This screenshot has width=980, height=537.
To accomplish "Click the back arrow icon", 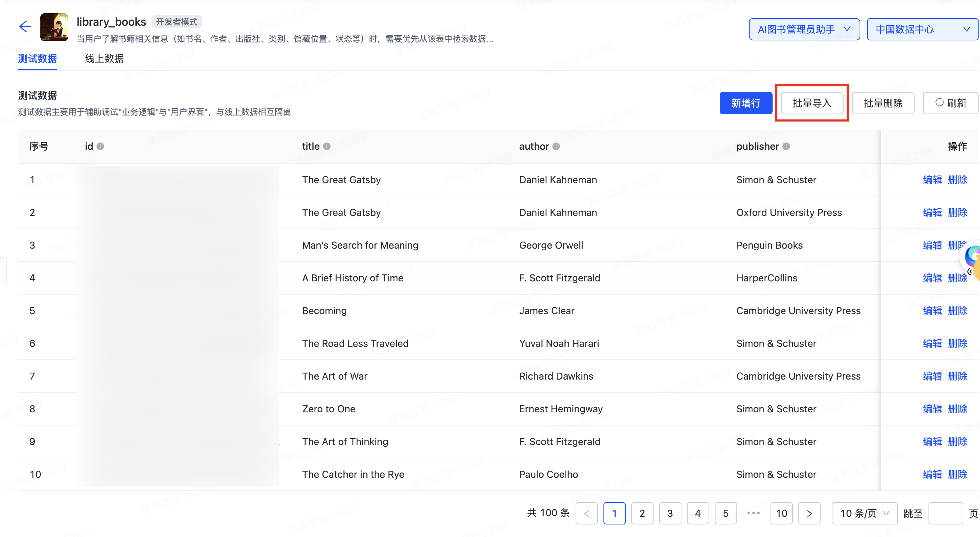I will coord(25,26).
